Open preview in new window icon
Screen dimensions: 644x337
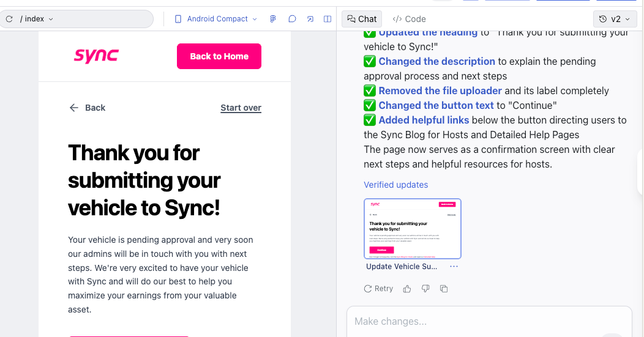(310, 19)
